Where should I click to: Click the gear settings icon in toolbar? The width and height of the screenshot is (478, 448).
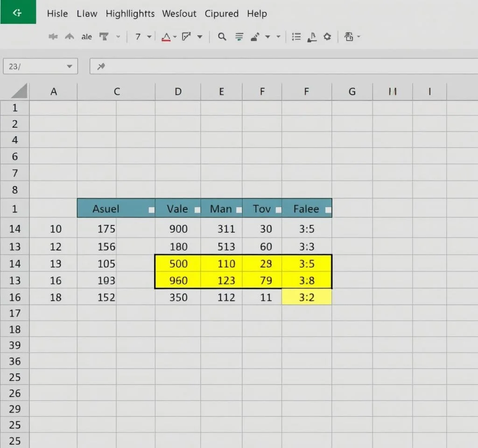tap(327, 37)
